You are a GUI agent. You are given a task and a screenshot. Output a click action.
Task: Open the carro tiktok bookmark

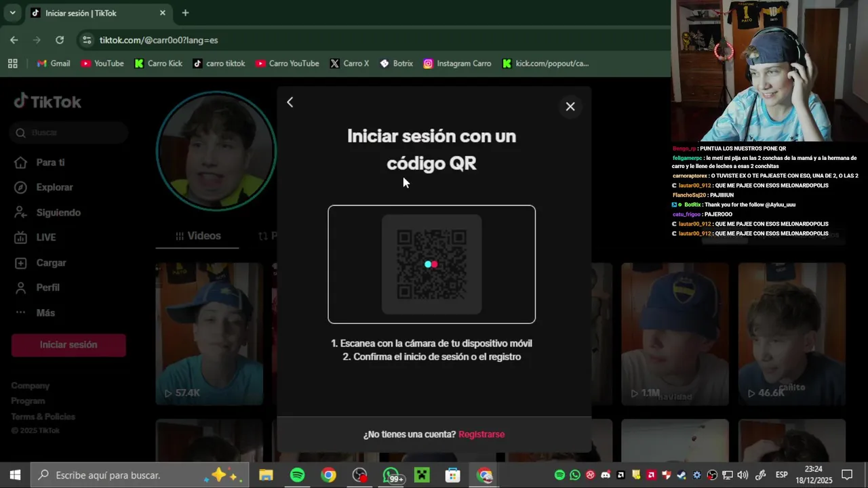pyautogui.click(x=218, y=63)
